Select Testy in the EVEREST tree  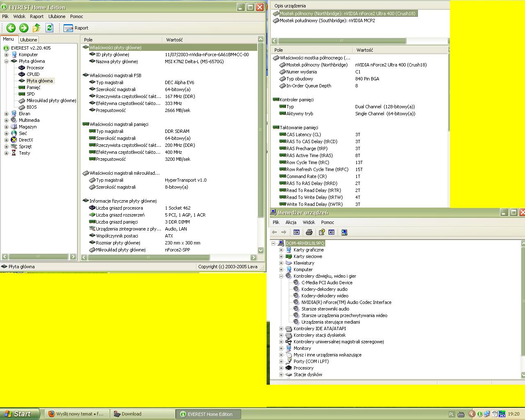(24, 153)
